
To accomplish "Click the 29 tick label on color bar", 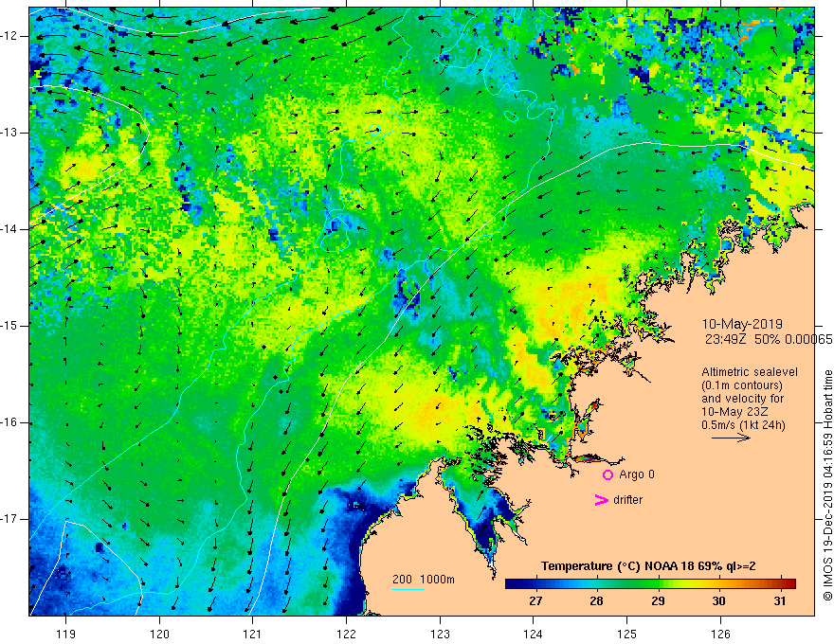I will (658, 601).
